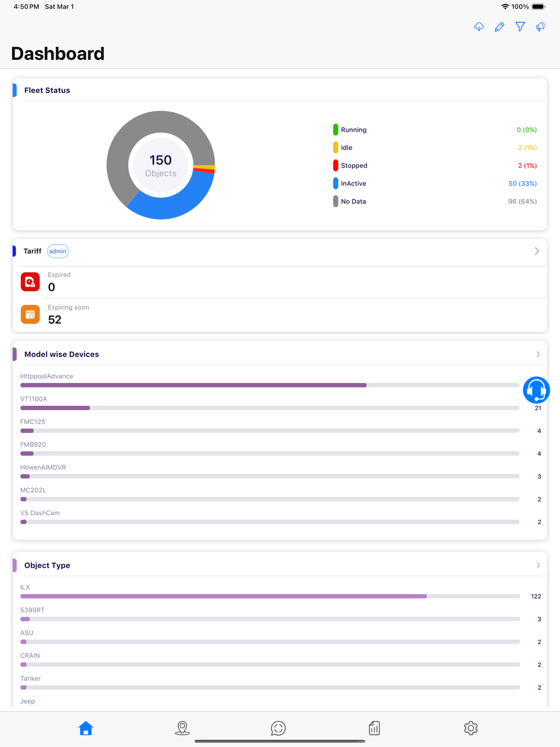Open the announcements megaphone icon

tap(540, 26)
